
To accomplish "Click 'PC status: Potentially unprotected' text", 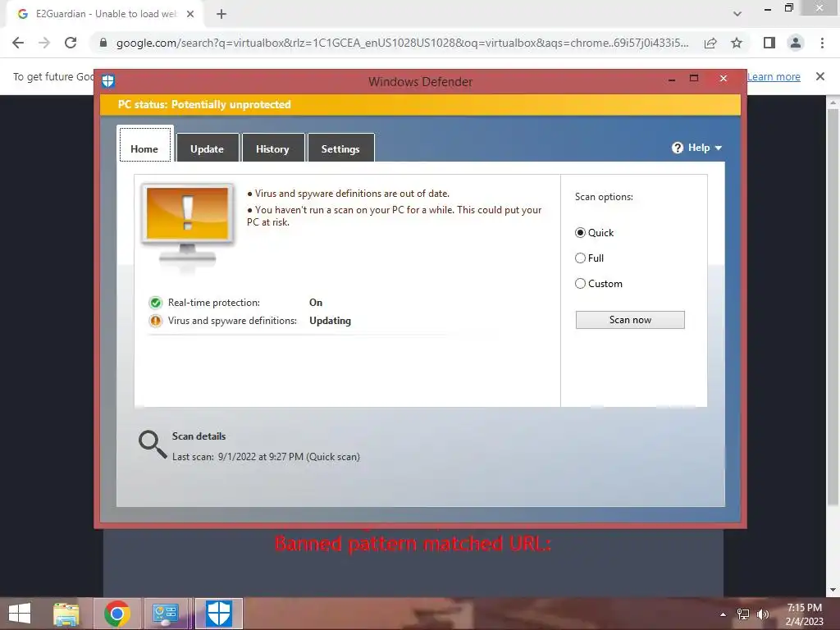I will (x=204, y=104).
